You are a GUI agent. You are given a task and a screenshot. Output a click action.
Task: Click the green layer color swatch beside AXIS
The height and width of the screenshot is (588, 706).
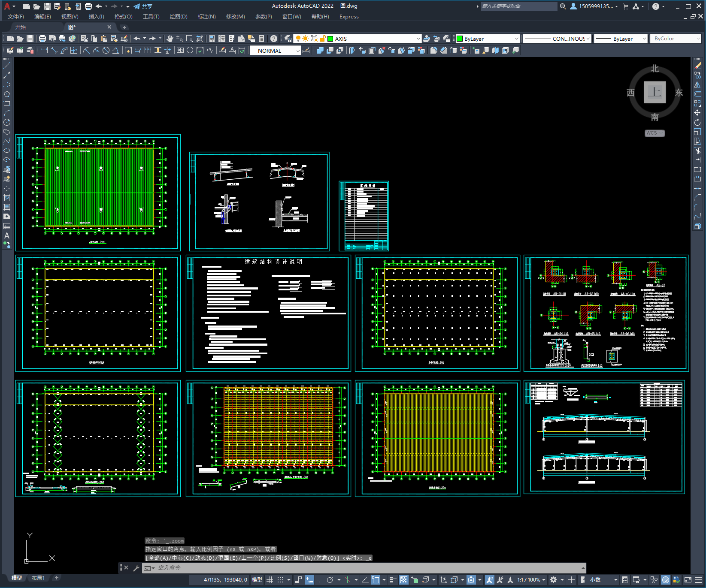tap(330, 39)
